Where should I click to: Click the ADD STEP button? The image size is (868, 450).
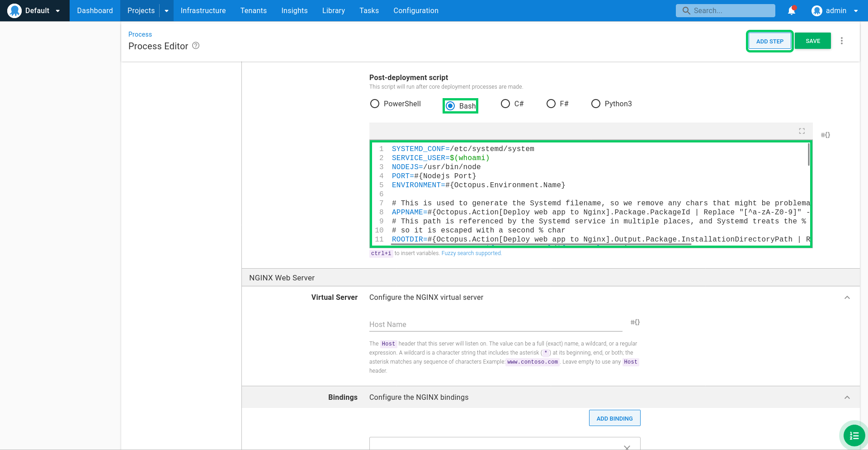769,41
